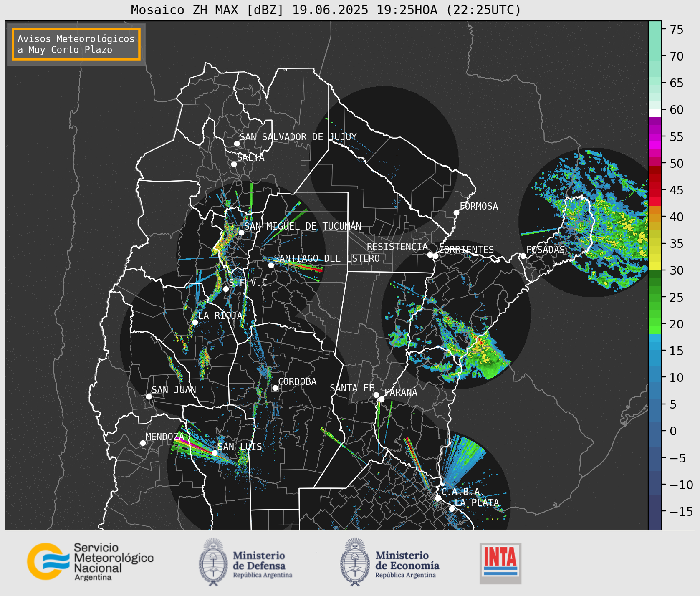Click the Avisos Meteorológicos a Muy Corto Plazo box
Image resolution: width=700 pixels, height=596 pixels.
tap(76, 44)
